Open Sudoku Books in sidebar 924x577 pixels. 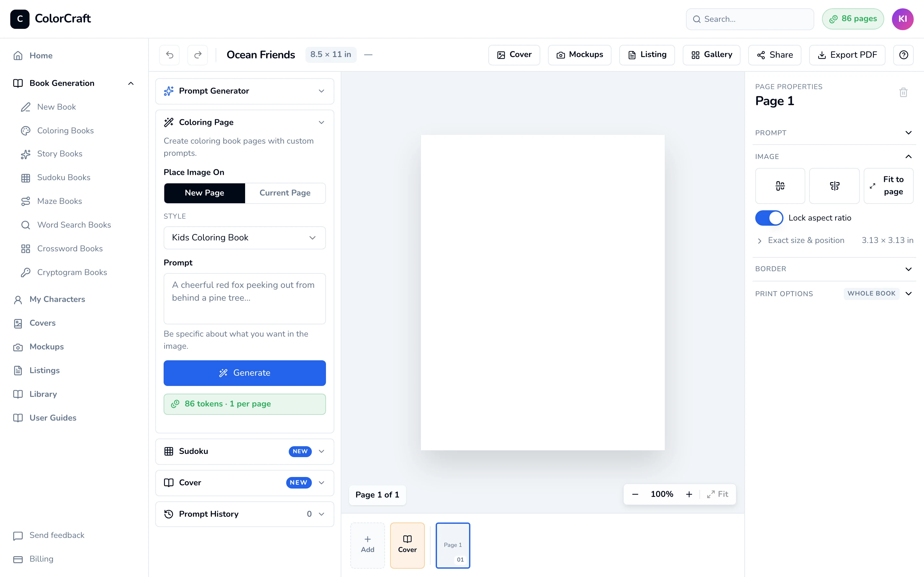coord(64,178)
